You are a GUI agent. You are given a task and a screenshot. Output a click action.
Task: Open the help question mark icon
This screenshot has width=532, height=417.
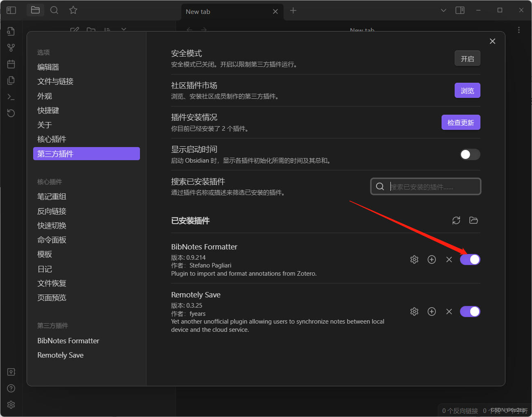(11, 388)
